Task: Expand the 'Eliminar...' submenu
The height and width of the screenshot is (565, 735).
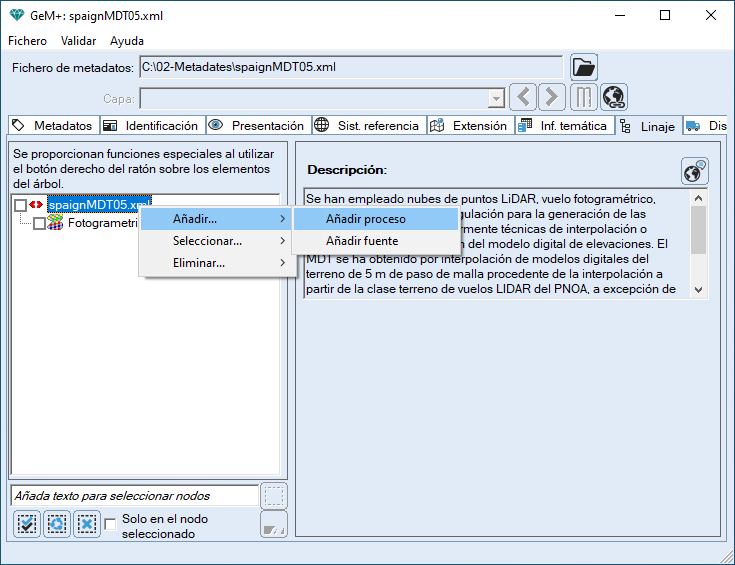Action: click(x=216, y=263)
